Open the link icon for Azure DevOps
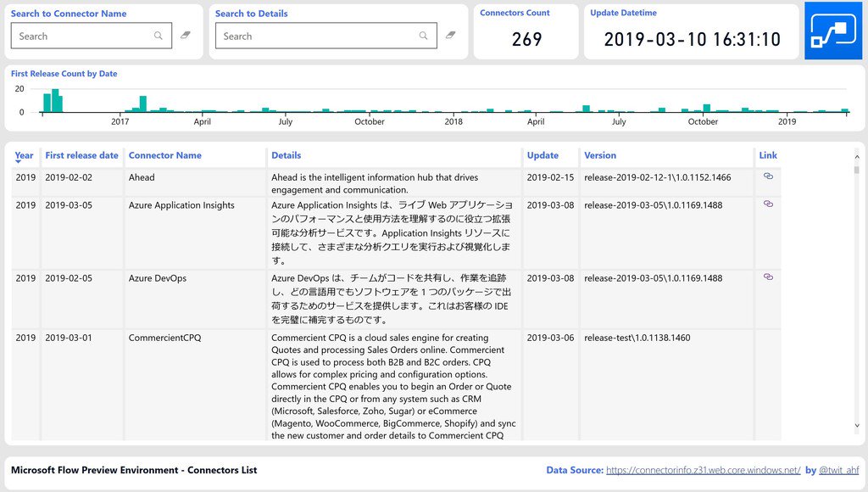The width and height of the screenshot is (868, 492). (x=768, y=277)
